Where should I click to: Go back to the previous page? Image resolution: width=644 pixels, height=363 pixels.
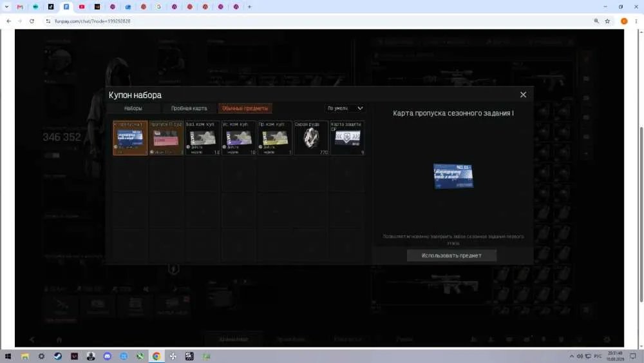tap(8, 21)
